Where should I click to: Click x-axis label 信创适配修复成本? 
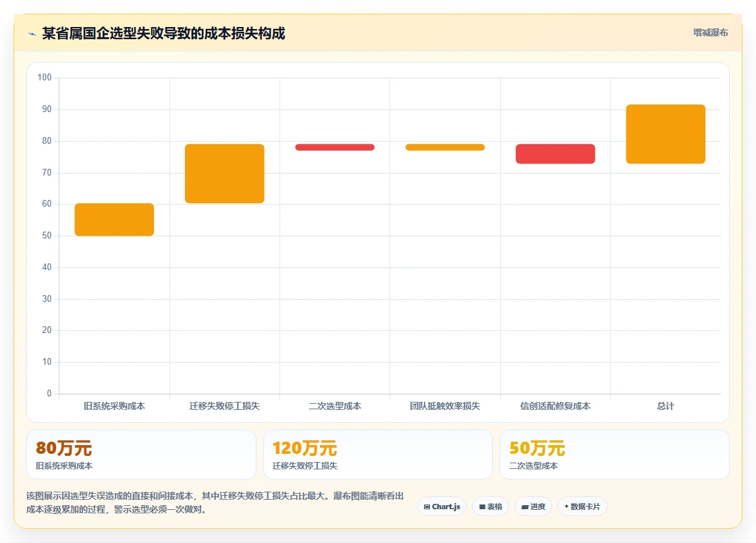point(556,406)
